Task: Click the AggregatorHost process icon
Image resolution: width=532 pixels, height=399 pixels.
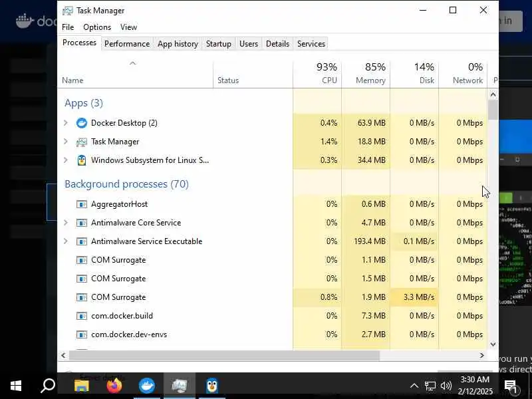Action: (81, 204)
